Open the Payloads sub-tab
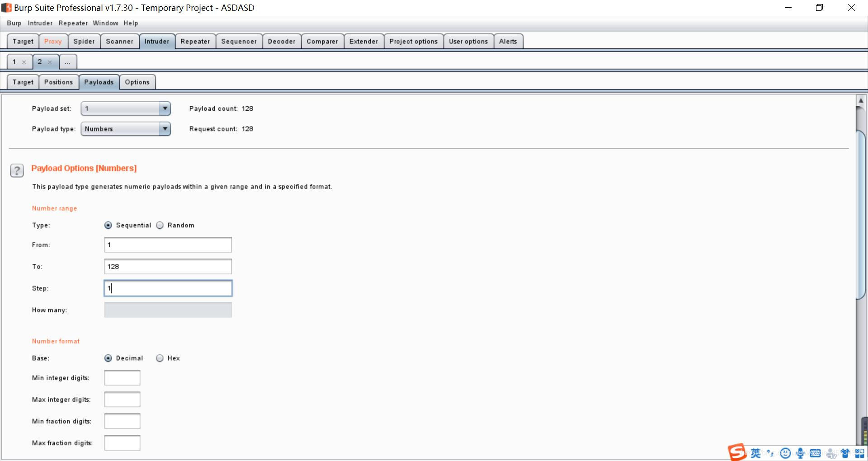868x461 pixels. click(99, 82)
